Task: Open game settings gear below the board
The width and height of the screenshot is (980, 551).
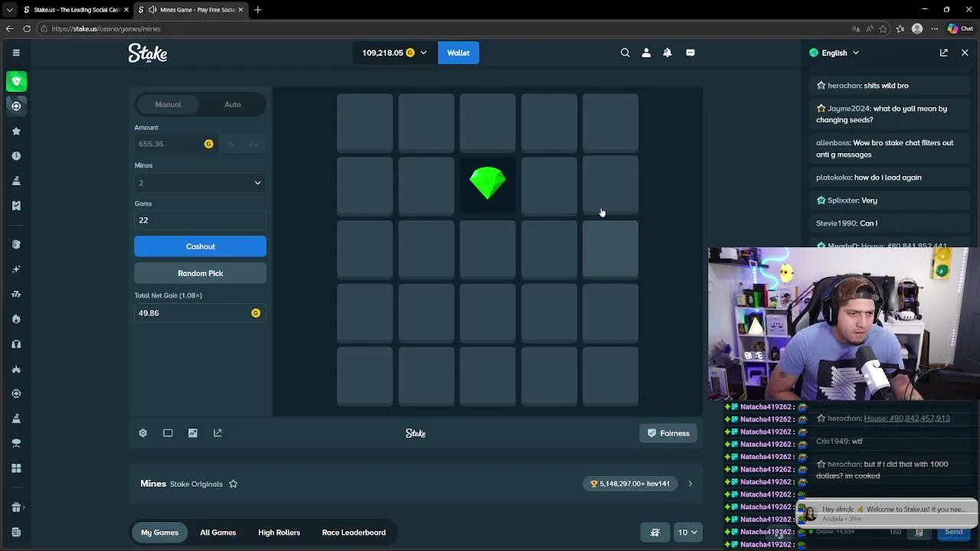Action: point(142,433)
